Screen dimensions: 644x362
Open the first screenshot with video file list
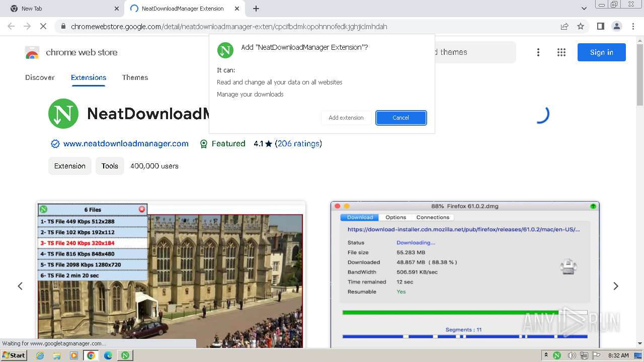pos(171,275)
